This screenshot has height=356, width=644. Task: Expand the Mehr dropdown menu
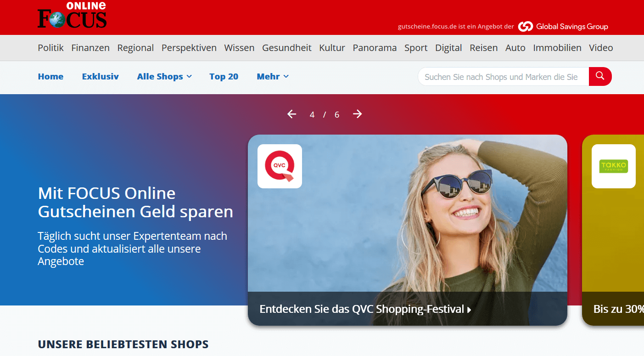[x=272, y=77]
